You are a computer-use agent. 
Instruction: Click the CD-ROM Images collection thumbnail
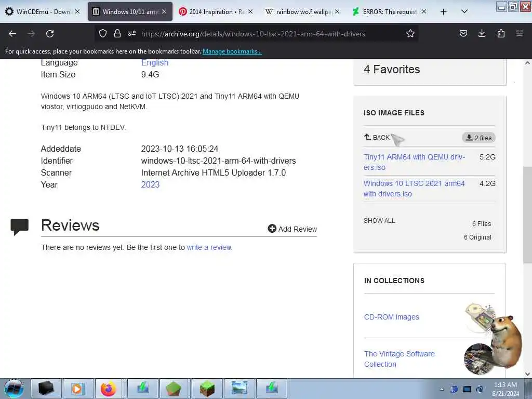point(480,317)
